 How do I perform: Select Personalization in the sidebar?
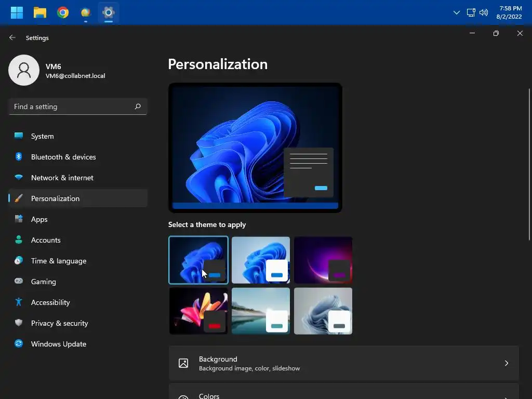point(78,198)
